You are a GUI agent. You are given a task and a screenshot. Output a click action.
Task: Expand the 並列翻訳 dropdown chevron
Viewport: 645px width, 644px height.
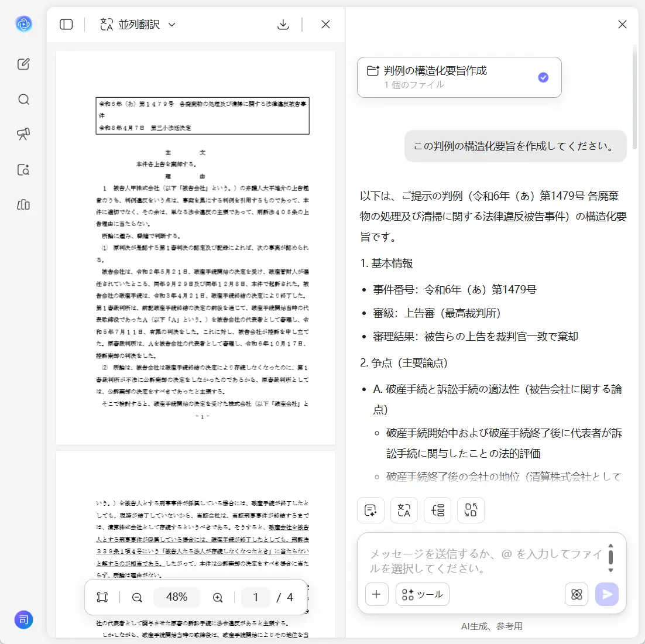pyautogui.click(x=172, y=25)
